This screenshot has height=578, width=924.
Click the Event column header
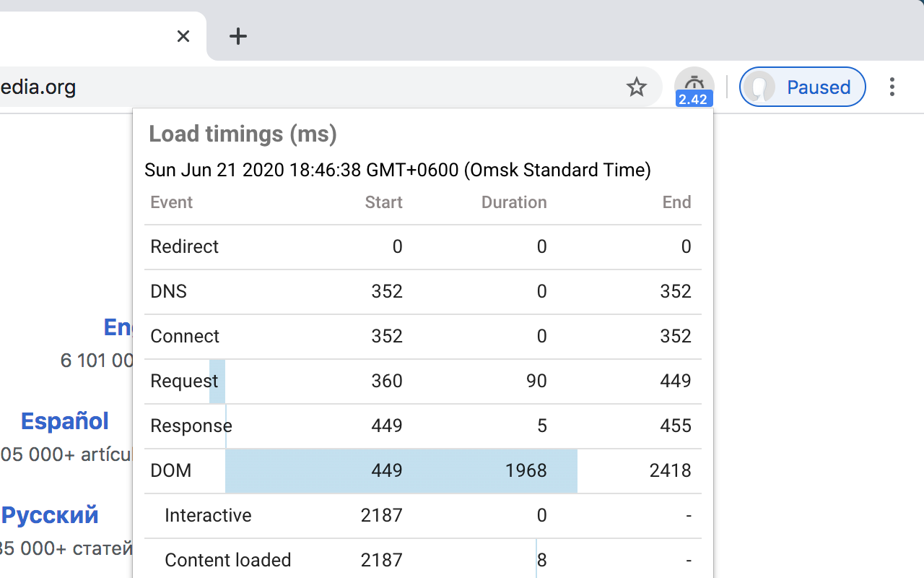pyautogui.click(x=171, y=202)
